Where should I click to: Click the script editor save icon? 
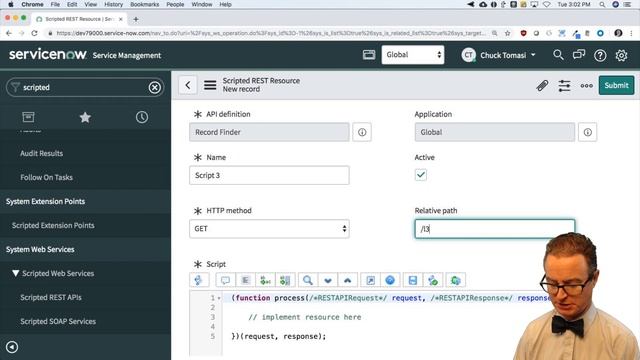[x=413, y=280]
